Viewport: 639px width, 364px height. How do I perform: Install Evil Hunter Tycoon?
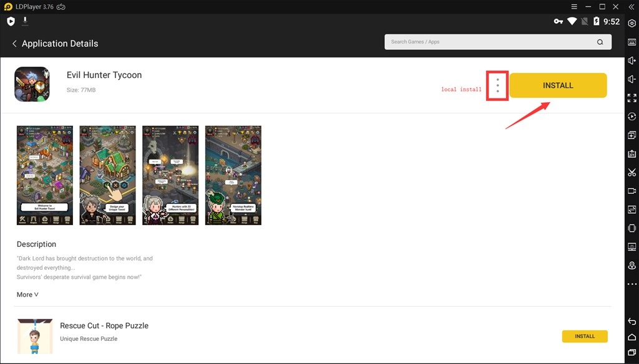[558, 85]
